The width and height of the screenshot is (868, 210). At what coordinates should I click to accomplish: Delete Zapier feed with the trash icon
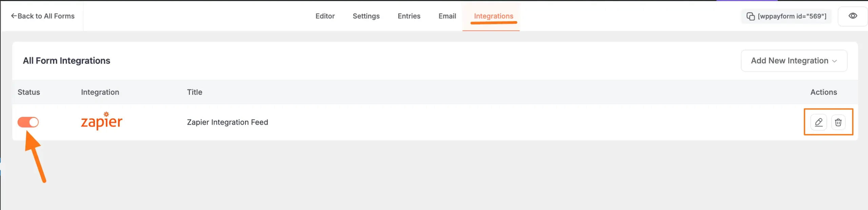838,122
